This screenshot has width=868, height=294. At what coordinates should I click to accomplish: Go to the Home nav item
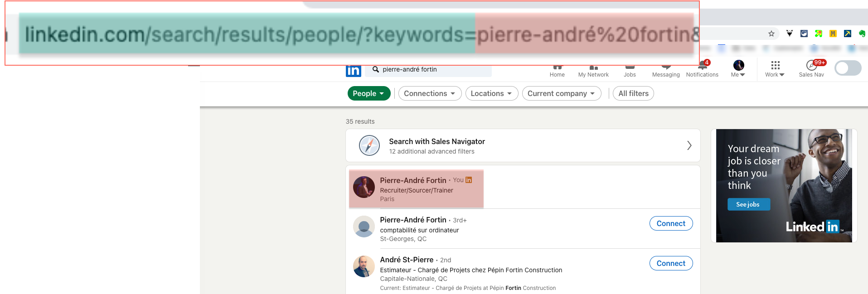pos(557,71)
